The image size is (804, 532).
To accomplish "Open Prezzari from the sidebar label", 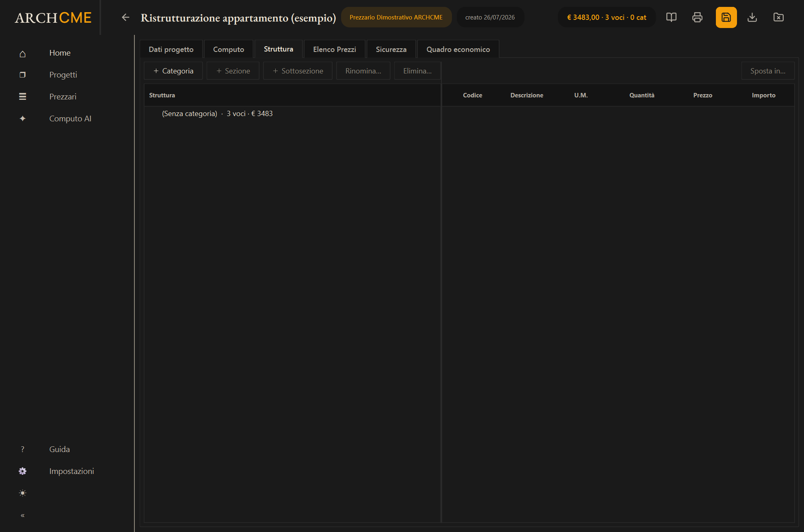I will pos(63,97).
